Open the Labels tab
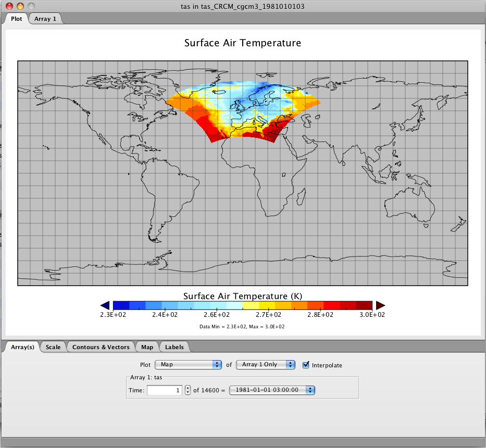Screen dimensions: 486x448 click(174, 347)
